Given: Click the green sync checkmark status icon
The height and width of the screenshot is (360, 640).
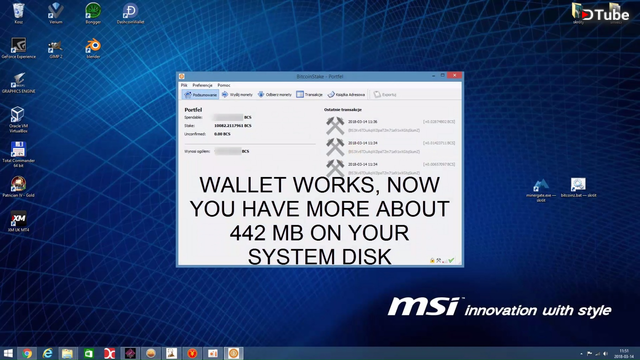Looking at the screenshot, I should [451, 260].
